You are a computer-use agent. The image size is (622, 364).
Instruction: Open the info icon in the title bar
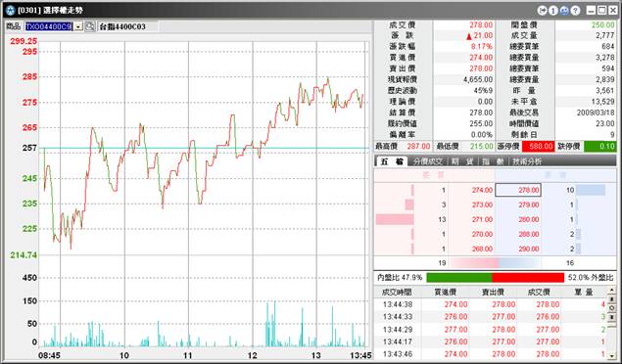click(x=553, y=11)
